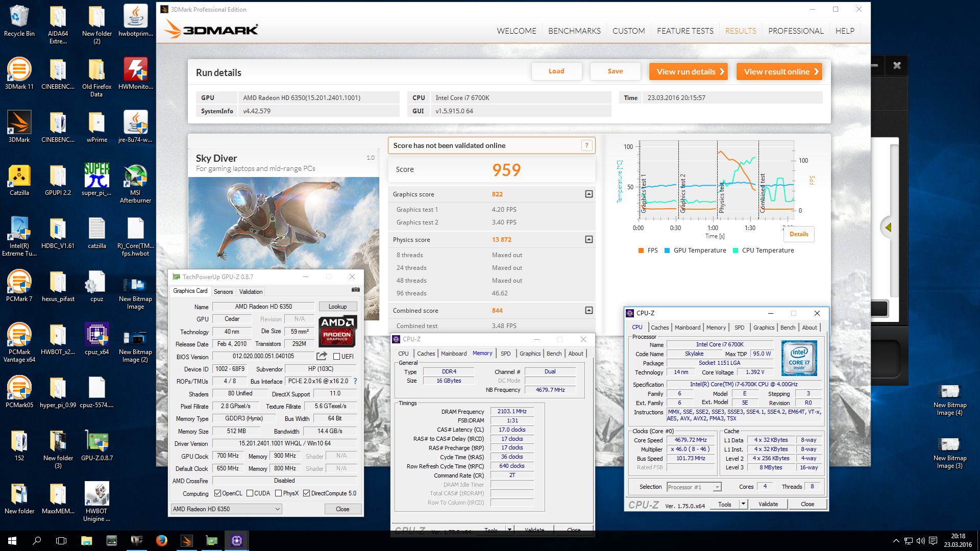Open the PCMark 7 desktop shortcut
980x551 pixels.
pos(19,286)
